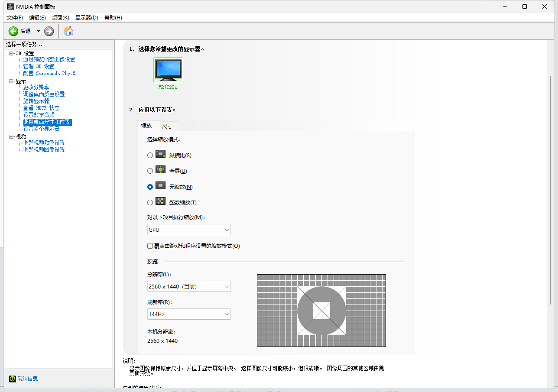The width and height of the screenshot is (558, 392).
Task: Select the M27T20s monitor thumbnail
Action: click(x=168, y=70)
